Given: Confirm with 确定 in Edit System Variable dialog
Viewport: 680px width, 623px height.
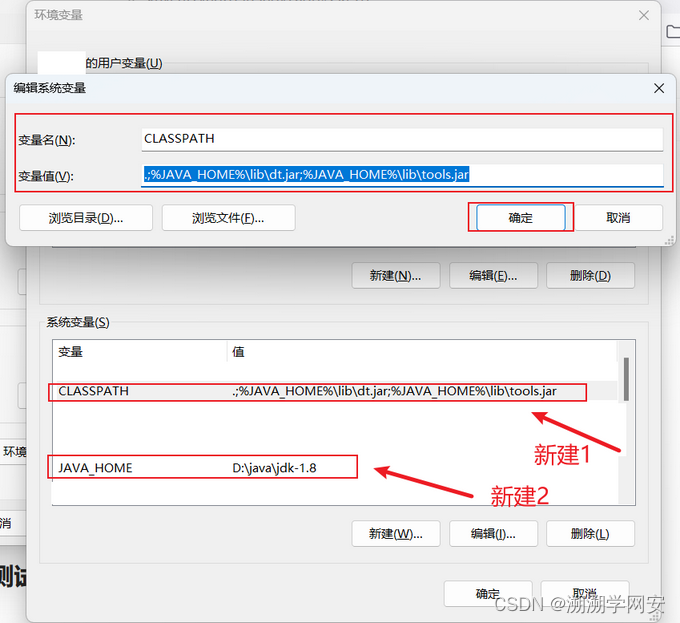Looking at the screenshot, I should [520, 218].
